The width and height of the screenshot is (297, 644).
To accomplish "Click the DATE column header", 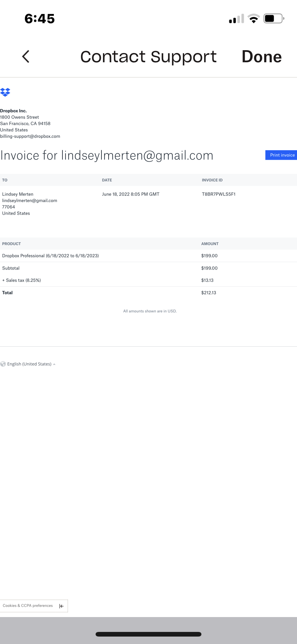I will pyautogui.click(x=107, y=180).
